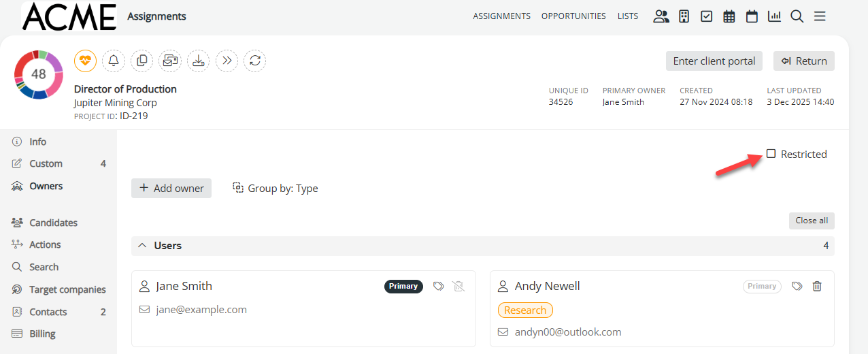The image size is (868, 354).
Task: Go to Candidates in the sidebar
Action: click(53, 223)
